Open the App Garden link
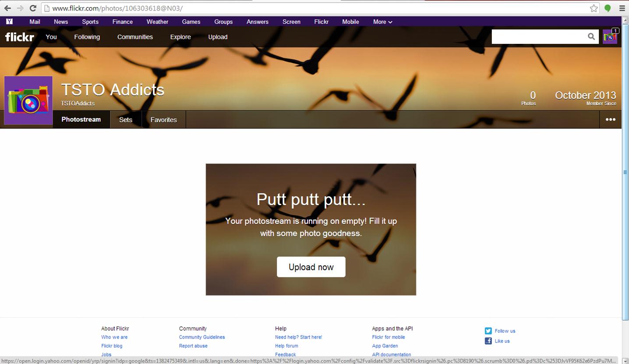 coord(385,346)
